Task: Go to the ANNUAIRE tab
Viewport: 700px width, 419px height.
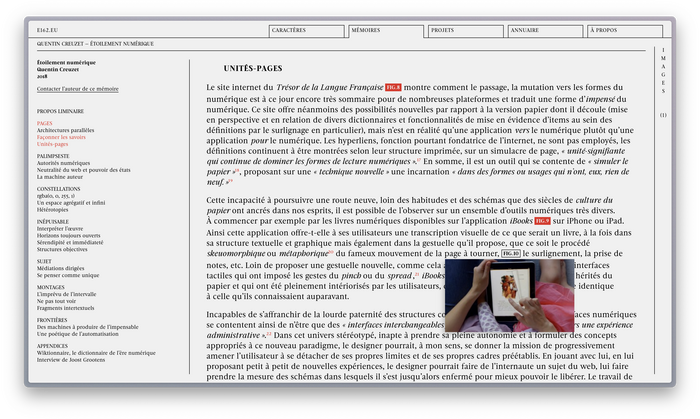Action: click(545, 31)
